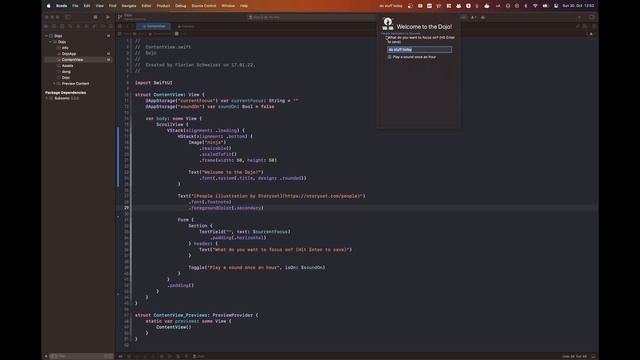Screen dimensions: 640x360
Task: Click the line and column indicator
Action: click(575, 356)
